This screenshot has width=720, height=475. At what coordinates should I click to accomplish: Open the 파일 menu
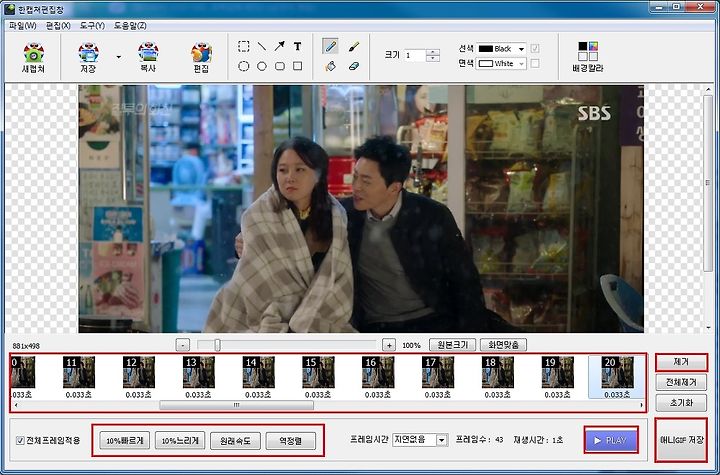[x=22, y=26]
